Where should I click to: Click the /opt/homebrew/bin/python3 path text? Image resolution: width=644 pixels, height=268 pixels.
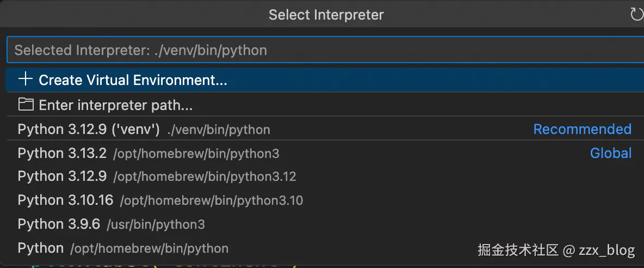[196, 154]
